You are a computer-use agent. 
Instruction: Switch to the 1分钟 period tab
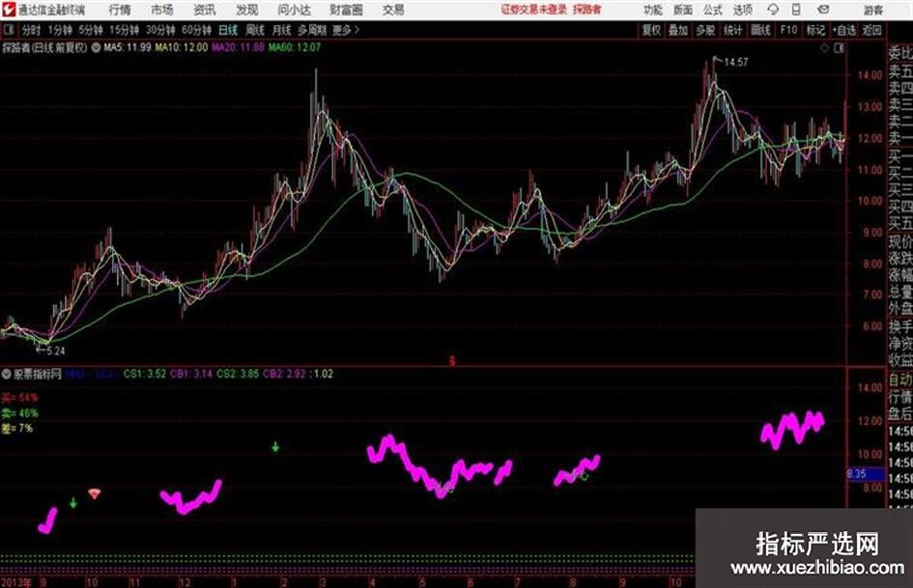pyautogui.click(x=60, y=30)
